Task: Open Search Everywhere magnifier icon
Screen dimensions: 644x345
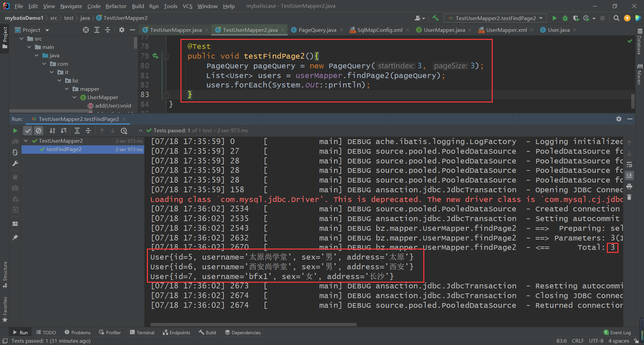Action: coord(616,18)
